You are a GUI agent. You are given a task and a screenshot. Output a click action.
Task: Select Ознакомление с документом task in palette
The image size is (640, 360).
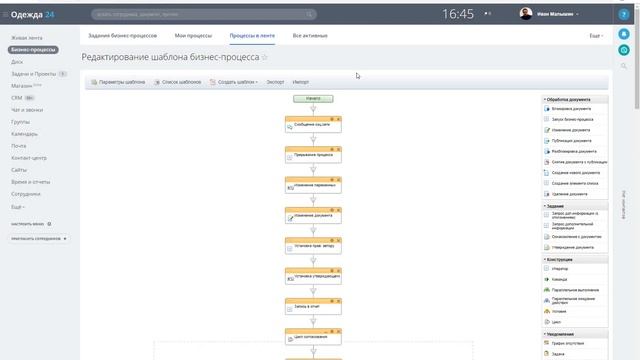coord(575,237)
